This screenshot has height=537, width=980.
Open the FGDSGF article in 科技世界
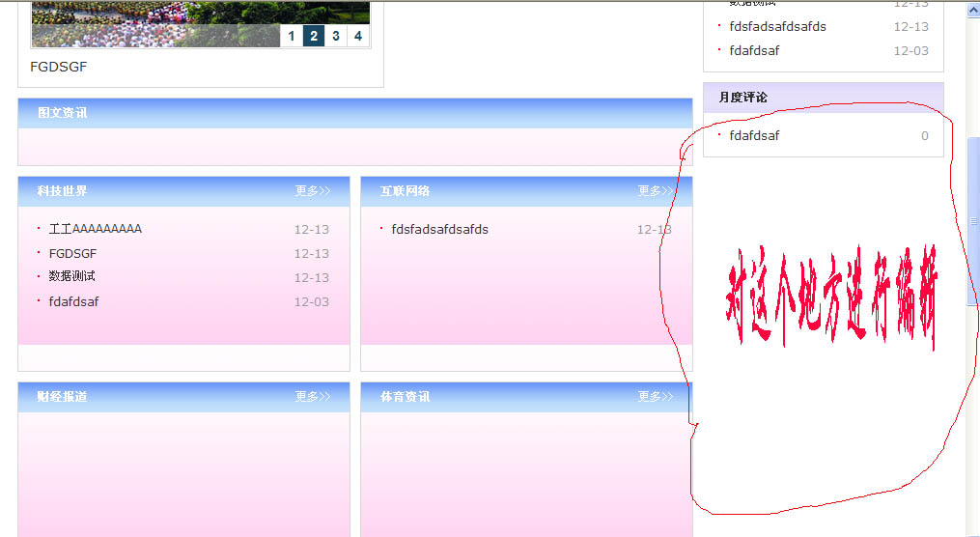73,253
